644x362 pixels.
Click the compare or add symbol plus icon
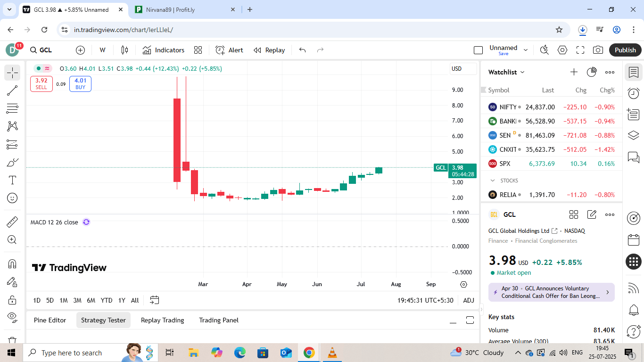[80, 50]
